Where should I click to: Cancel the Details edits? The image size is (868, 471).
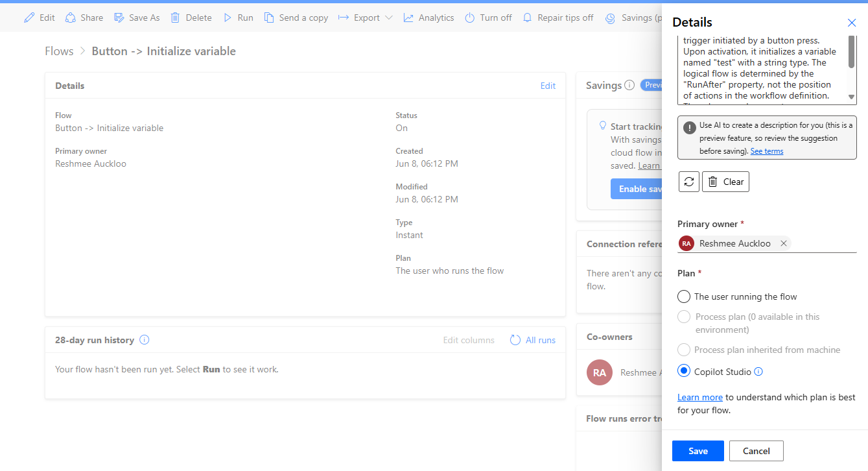tap(756, 450)
